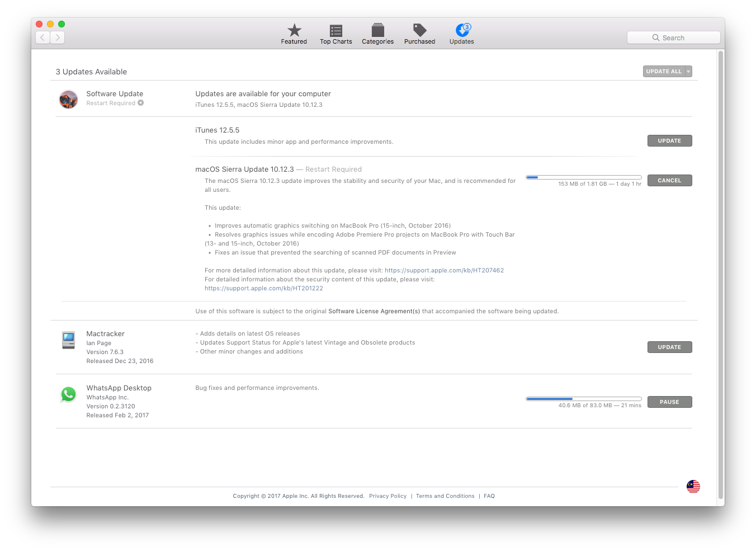Open the FAQ link
Image resolution: width=756 pixels, height=551 pixels.
coord(489,496)
